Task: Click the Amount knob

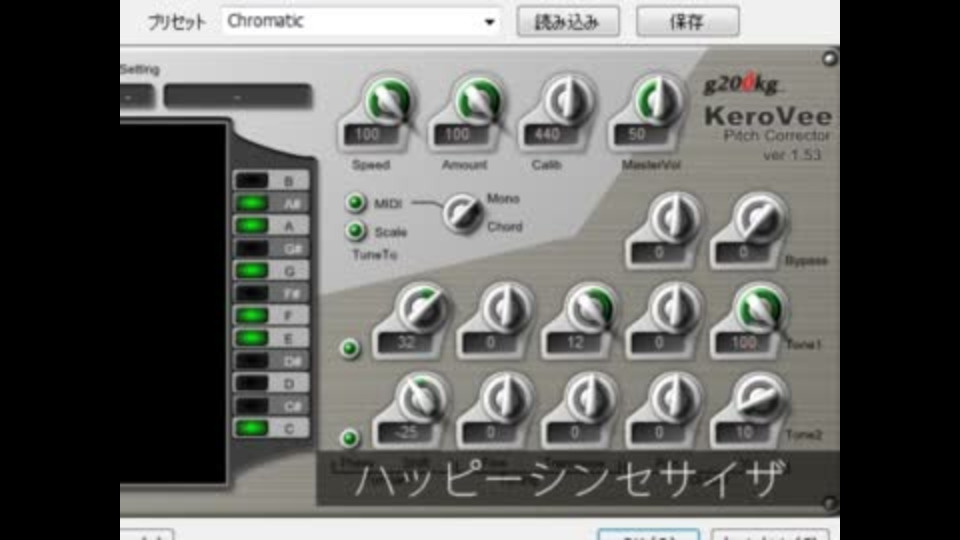Action: pyautogui.click(x=478, y=101)
